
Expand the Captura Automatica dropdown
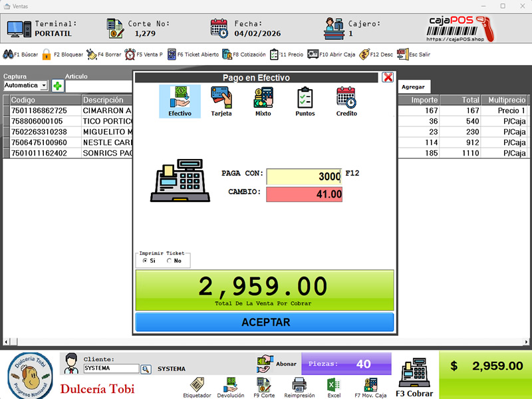[x=44, y=86]
